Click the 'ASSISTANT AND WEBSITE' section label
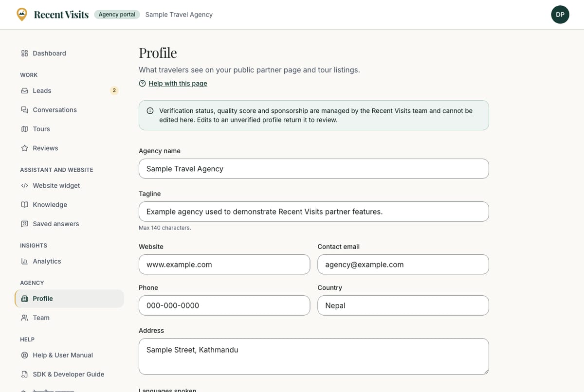 tap(56, 170)
